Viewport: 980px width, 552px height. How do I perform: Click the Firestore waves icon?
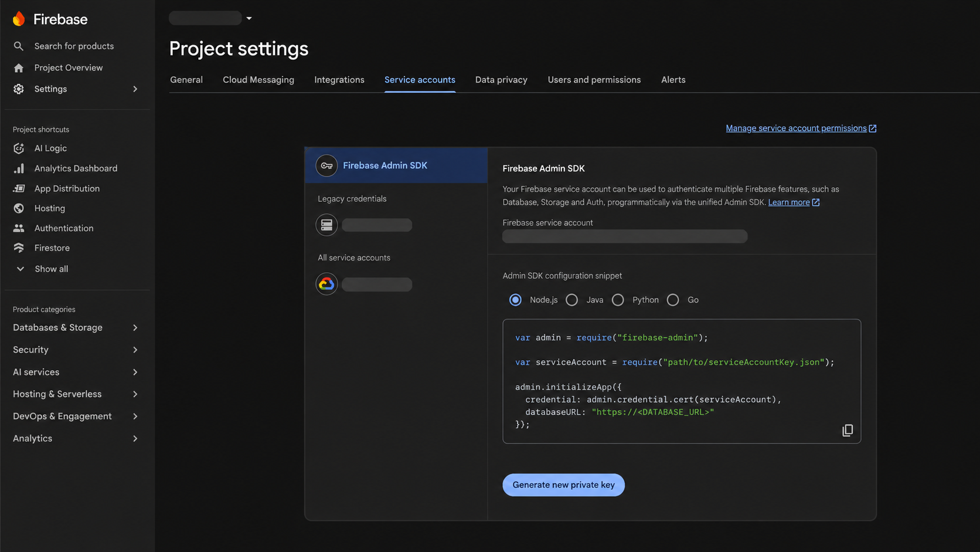tap(19, 248)
